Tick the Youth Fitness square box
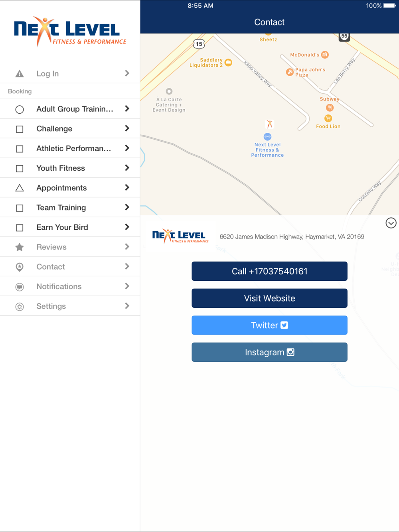 coord(19,169)
